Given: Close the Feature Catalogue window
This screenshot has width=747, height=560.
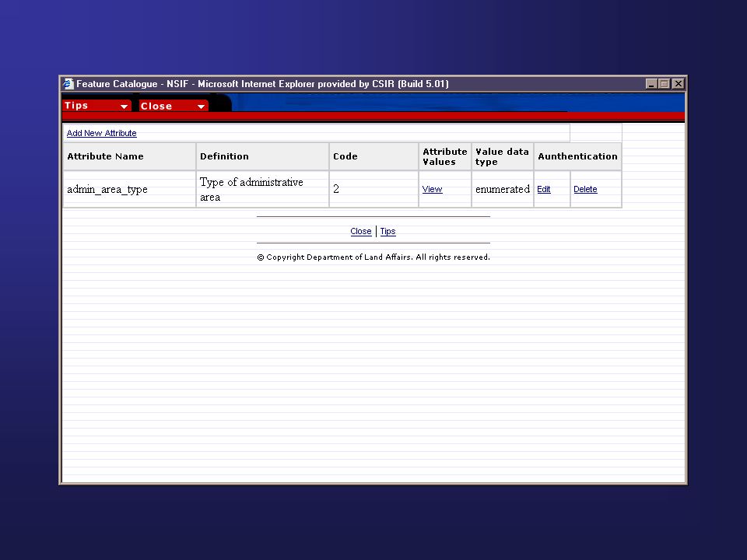Looking at the screenshot, I should 678,84.
